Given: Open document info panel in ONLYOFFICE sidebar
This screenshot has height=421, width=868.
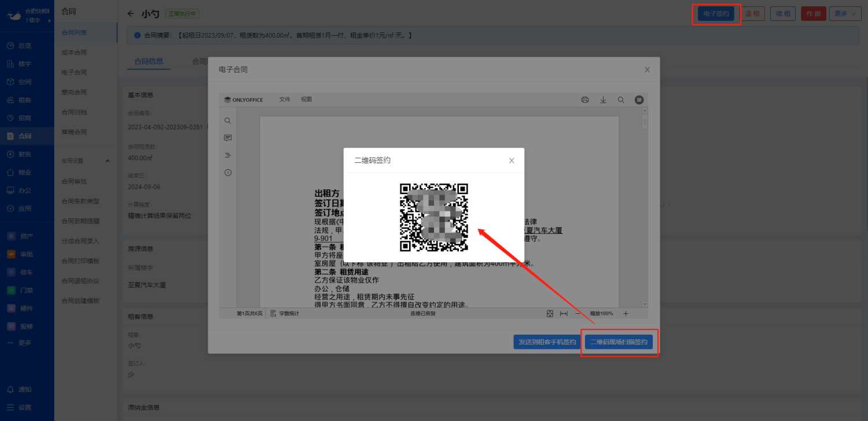Looking at the screenshot, I should click(x=228, y=173).
